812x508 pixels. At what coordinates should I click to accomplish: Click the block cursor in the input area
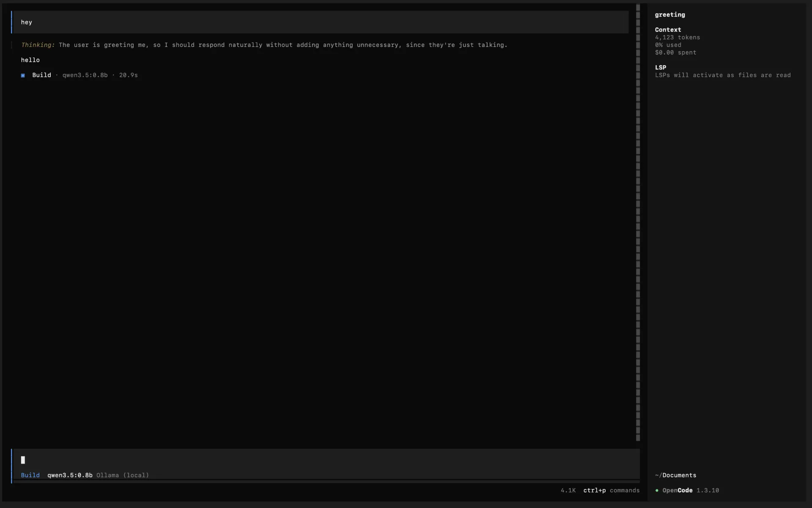pyautogui.click(x=23, y=460)
